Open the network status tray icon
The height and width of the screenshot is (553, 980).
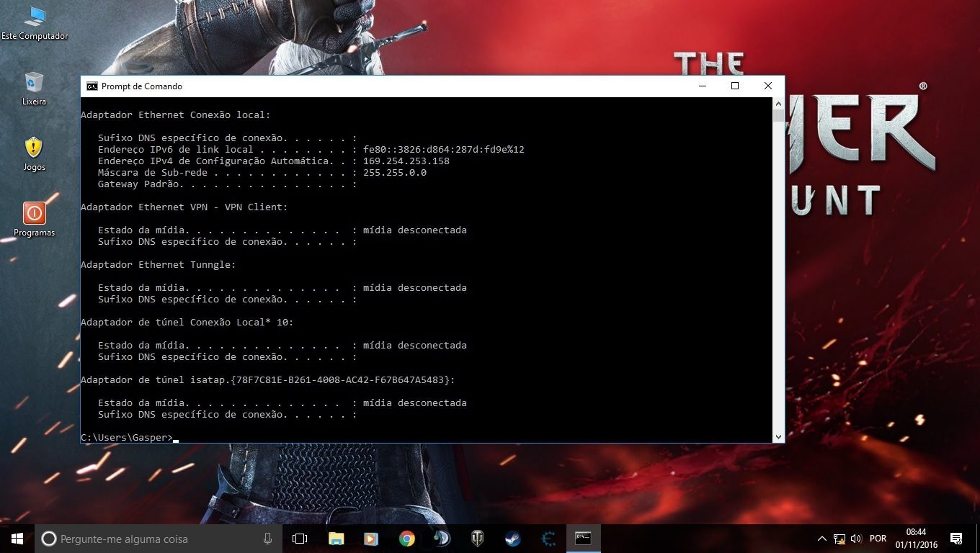[x=839, y=539]
